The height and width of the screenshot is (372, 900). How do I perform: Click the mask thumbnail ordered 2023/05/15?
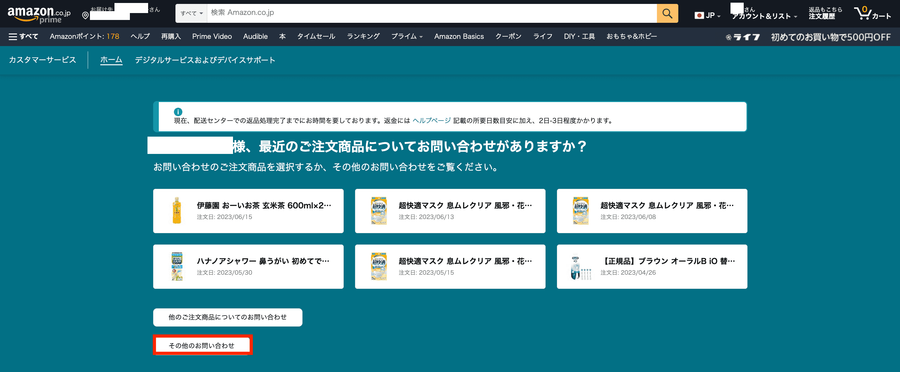tap(379, 266)
